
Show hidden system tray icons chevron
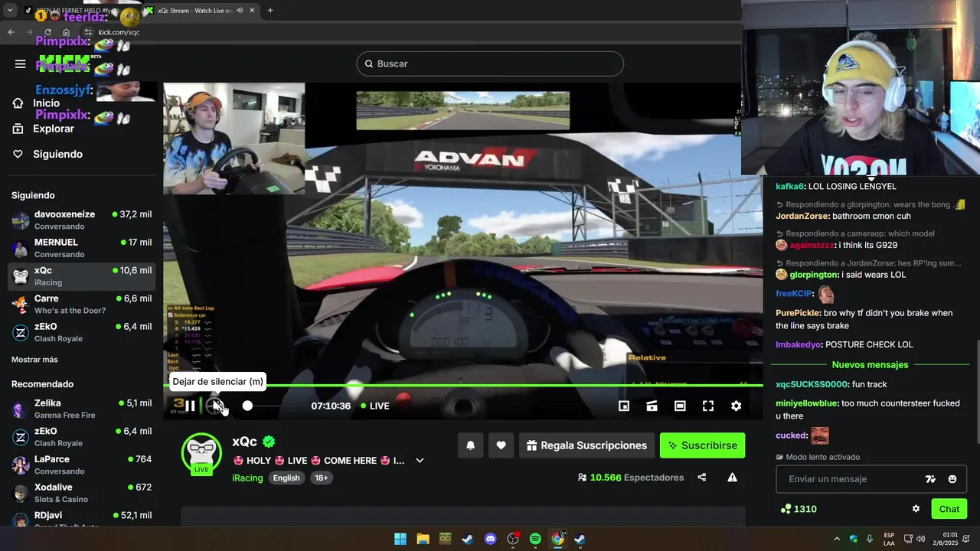point(837,539)
